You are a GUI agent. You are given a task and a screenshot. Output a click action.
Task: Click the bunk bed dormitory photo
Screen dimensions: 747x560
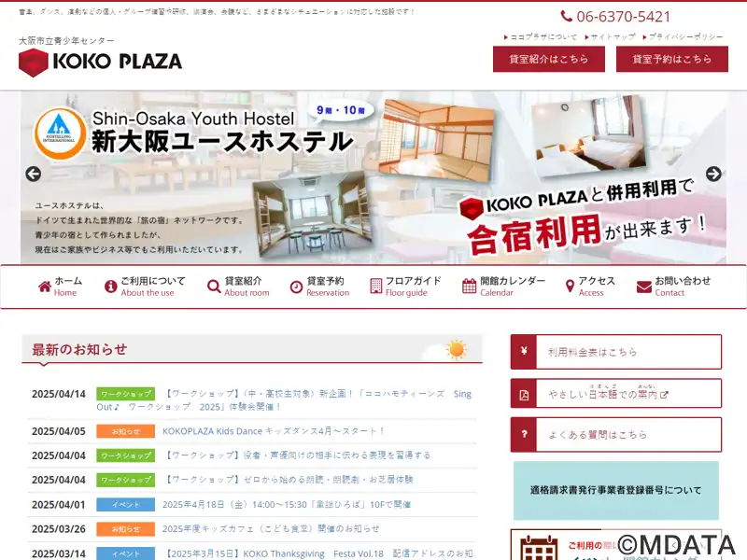click(x=313, y=215)
